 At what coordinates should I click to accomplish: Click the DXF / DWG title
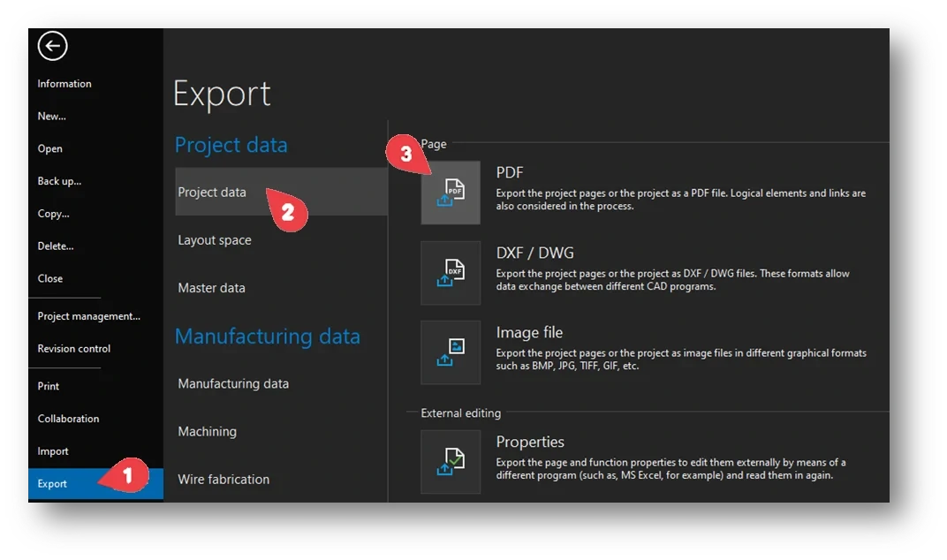[x=535, y=253]
